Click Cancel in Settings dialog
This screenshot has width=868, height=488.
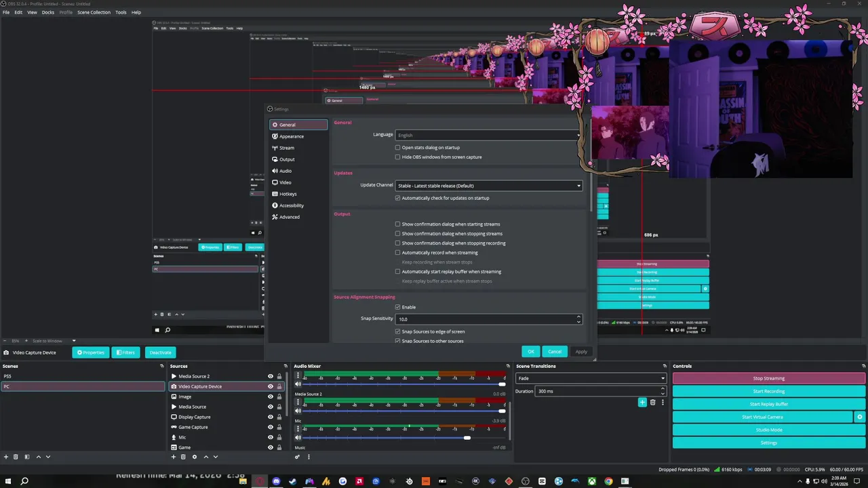tap(555, 352)
